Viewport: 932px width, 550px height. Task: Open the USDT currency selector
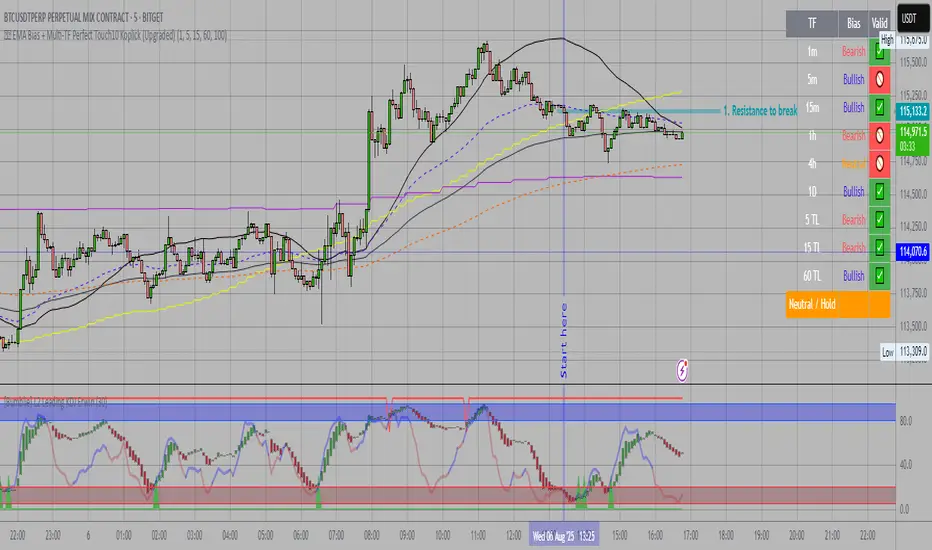coord(911,17)
